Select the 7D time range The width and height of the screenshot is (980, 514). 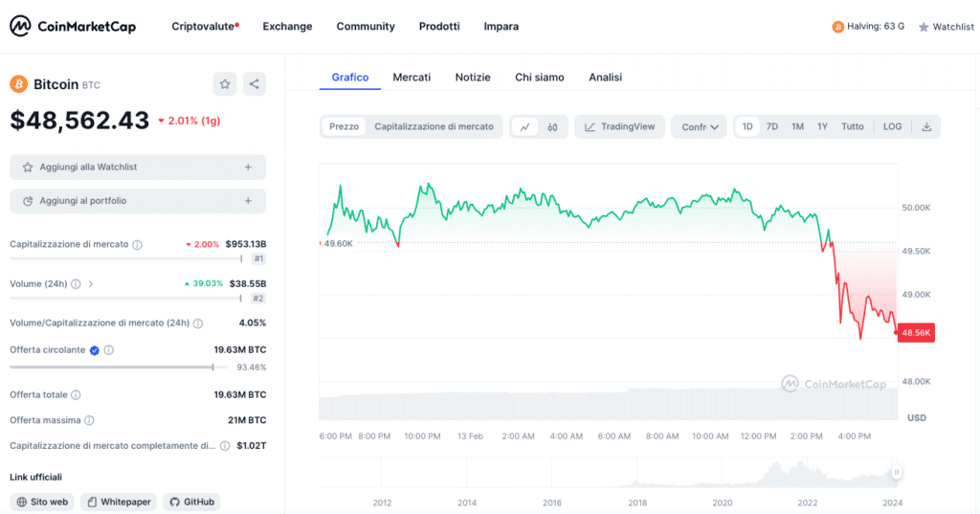coord(772,126)
